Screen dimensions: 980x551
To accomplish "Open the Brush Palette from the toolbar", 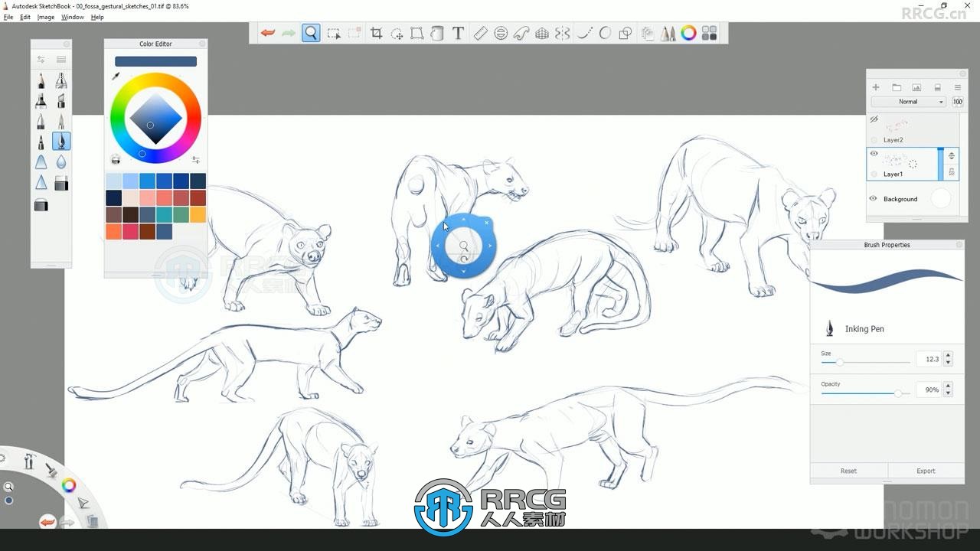I will tap(668, 33).
